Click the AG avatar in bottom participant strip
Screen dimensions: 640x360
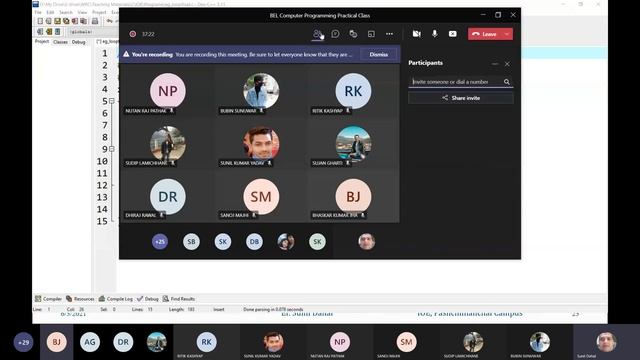90,342
